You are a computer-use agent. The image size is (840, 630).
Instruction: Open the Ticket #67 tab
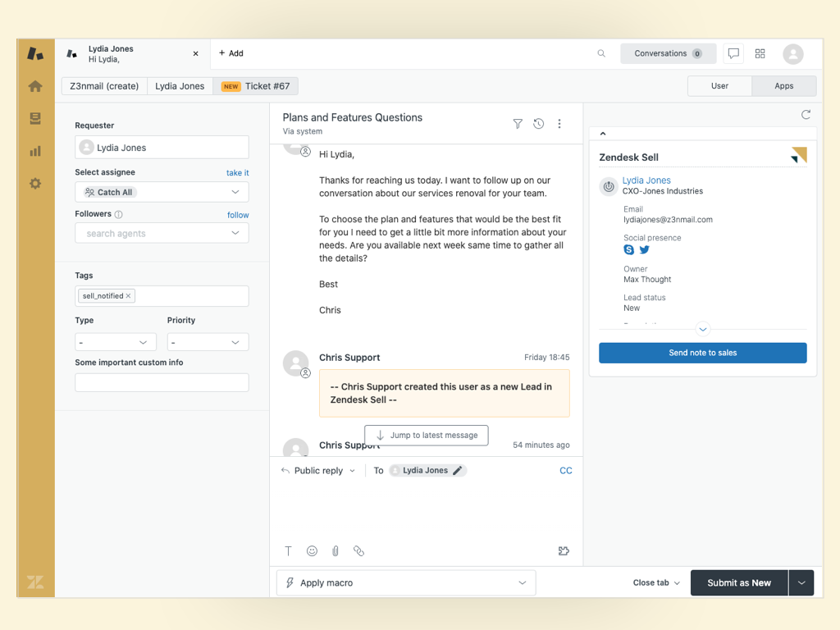pos(264,85)
